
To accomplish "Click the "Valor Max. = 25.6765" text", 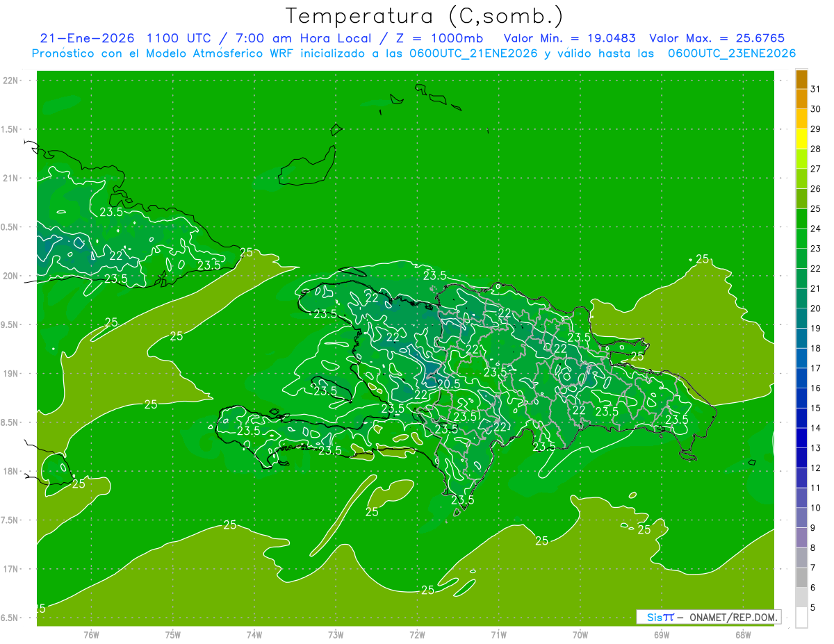I will (x=717, y=38).
